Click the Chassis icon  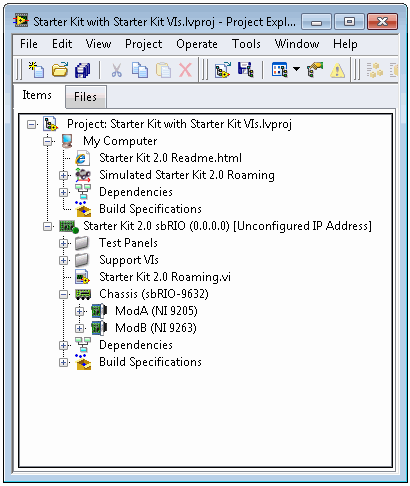83,294
